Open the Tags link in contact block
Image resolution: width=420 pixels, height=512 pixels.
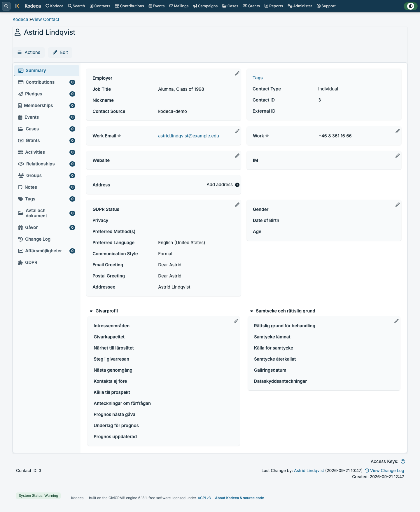pos(258,78)
